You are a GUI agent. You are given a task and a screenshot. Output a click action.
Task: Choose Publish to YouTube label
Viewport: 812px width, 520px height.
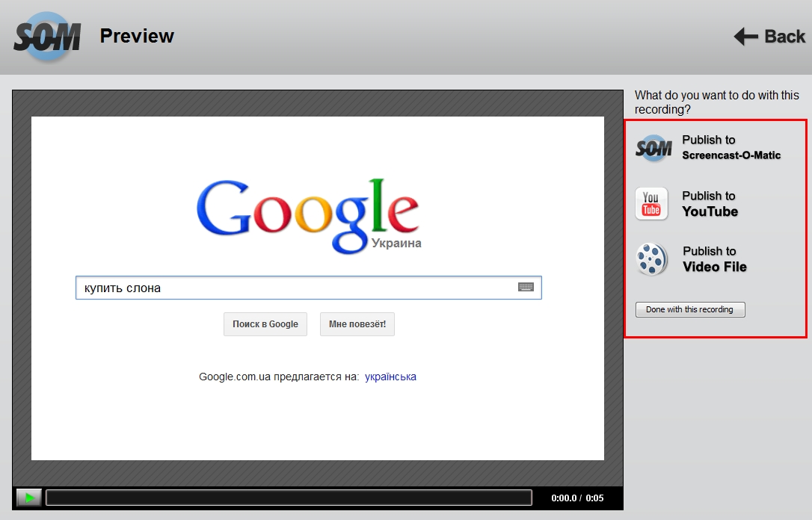click(x=710, y=204)
